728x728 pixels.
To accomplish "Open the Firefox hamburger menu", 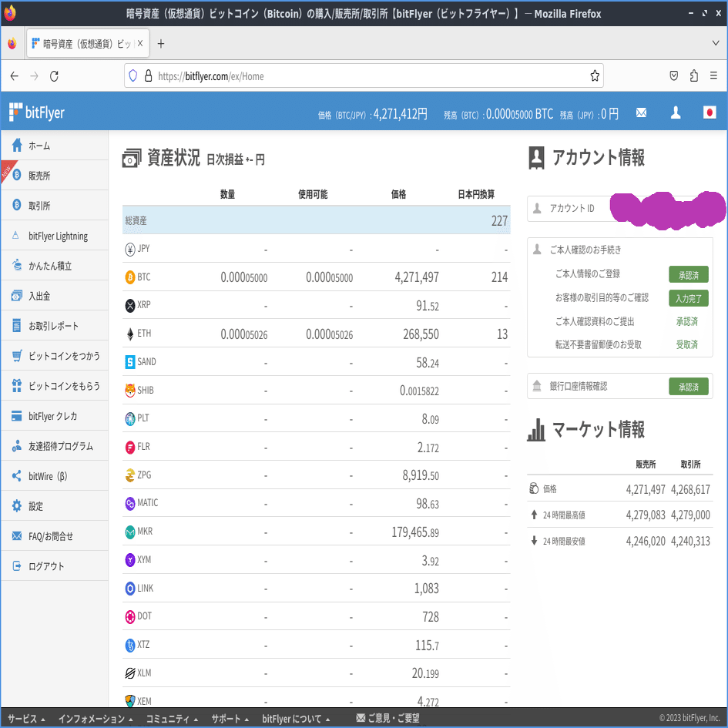I will [x=713, y=75].
